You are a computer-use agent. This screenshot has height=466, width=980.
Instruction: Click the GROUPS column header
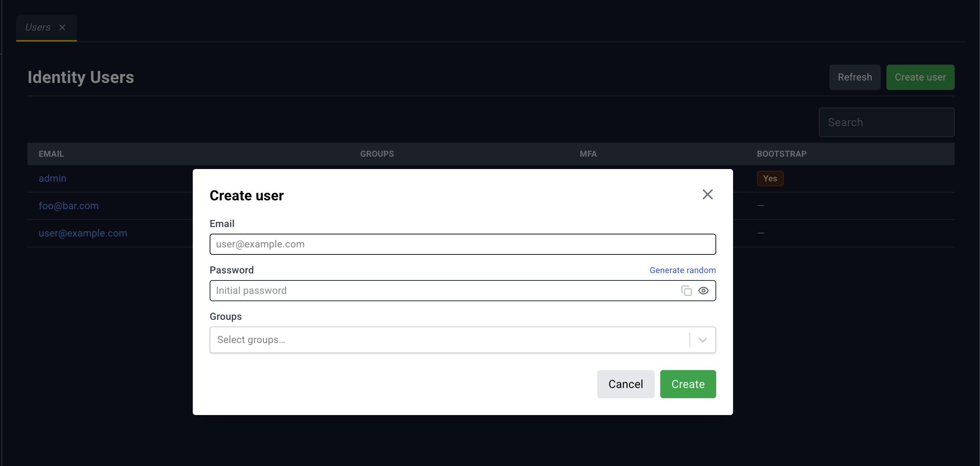[x=377, y=154]
